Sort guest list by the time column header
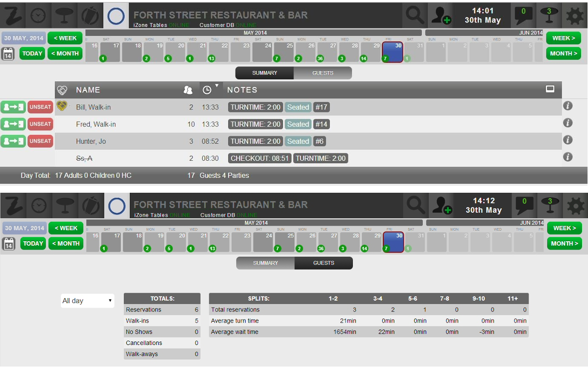Image resolution: width=588 pixels, height=367 pixels. tap(207, 90)
